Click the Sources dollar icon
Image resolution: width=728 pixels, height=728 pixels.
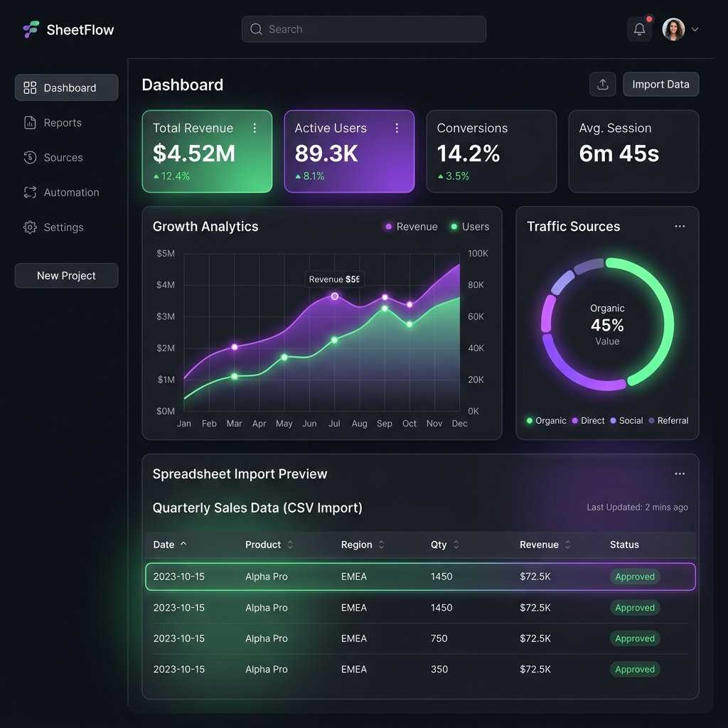pyautogui.click(x=30, y=157)
